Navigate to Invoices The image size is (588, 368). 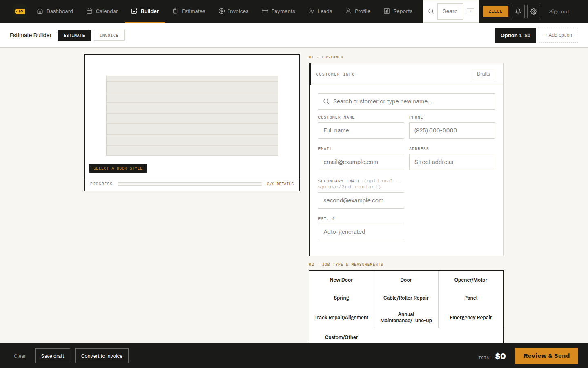[234, 11]
